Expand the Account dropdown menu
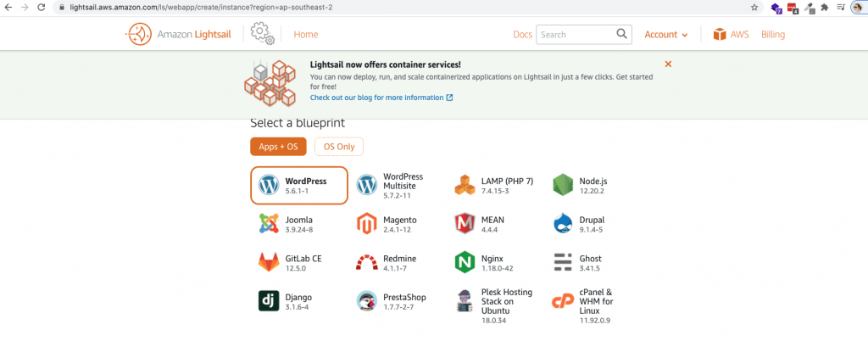Image resolution: width=868 pixels, height=341 pixels. 665,35
